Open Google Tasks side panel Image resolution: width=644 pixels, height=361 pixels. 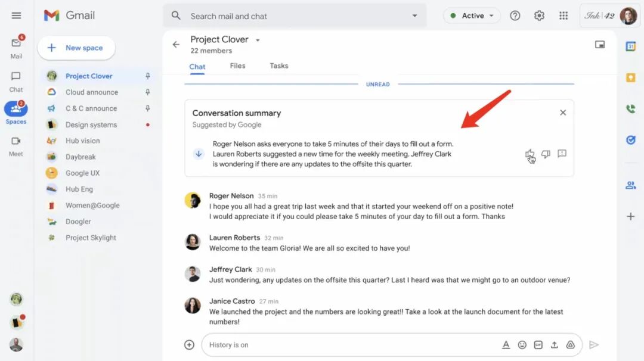(631, 140)
